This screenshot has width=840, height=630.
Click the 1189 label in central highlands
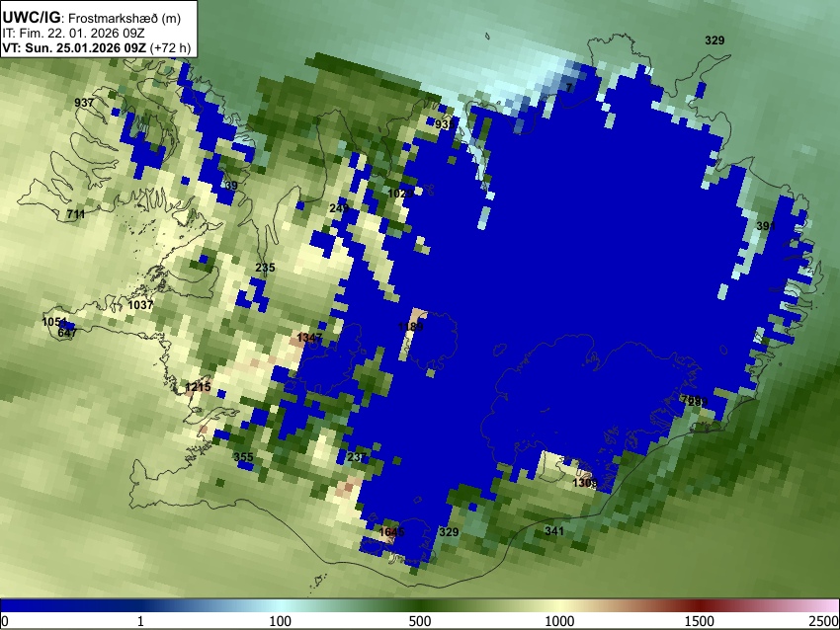(x=411, y=327)
